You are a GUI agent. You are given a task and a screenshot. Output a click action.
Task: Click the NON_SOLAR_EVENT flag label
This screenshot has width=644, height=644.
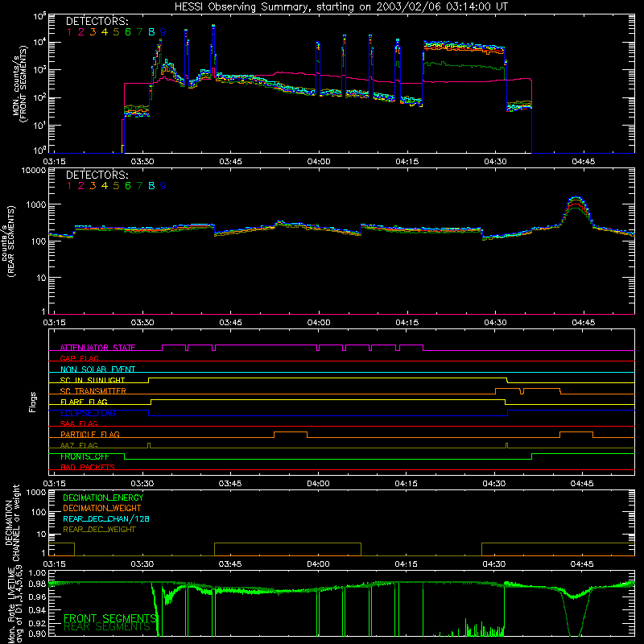click(x=97, y=369)
